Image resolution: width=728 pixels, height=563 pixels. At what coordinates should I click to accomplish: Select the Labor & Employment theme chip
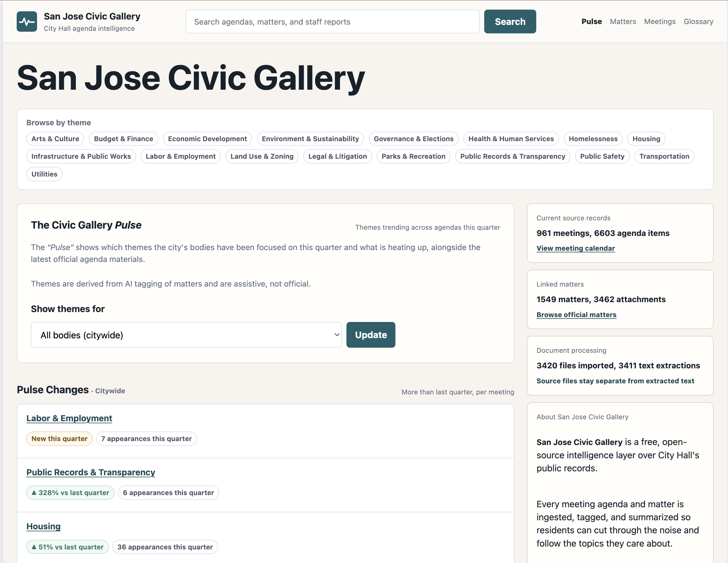click(181, 156)
